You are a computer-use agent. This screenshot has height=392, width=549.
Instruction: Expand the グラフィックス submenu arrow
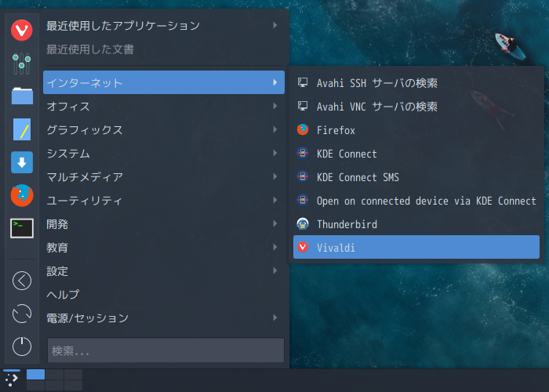(275, 129)
